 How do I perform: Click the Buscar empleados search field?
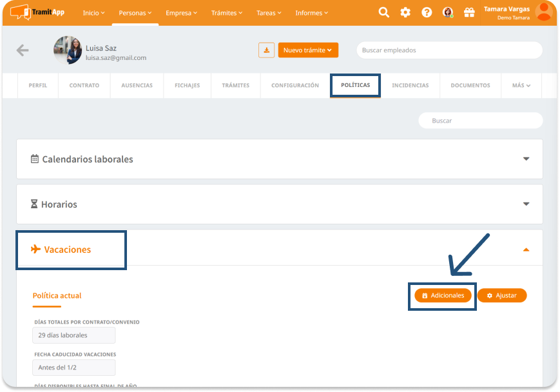pyautogui.click(x=449, y=50)
